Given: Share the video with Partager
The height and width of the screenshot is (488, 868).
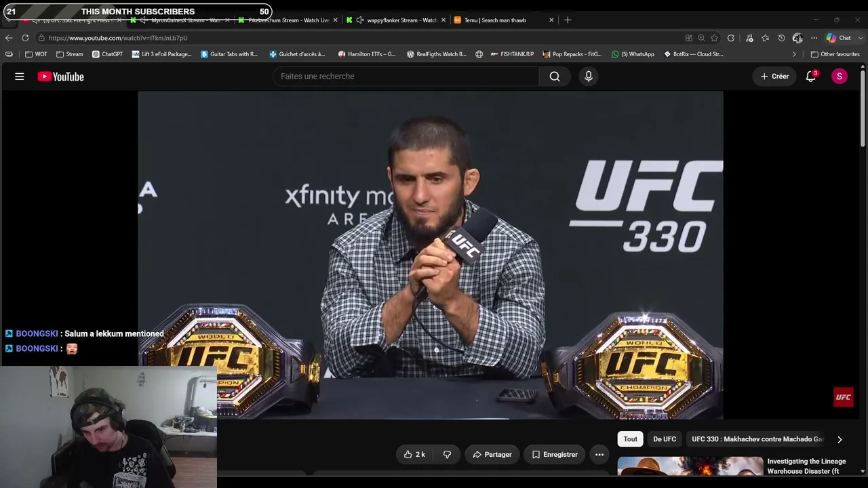Looking at the screenshot, I should pos(492,455).
